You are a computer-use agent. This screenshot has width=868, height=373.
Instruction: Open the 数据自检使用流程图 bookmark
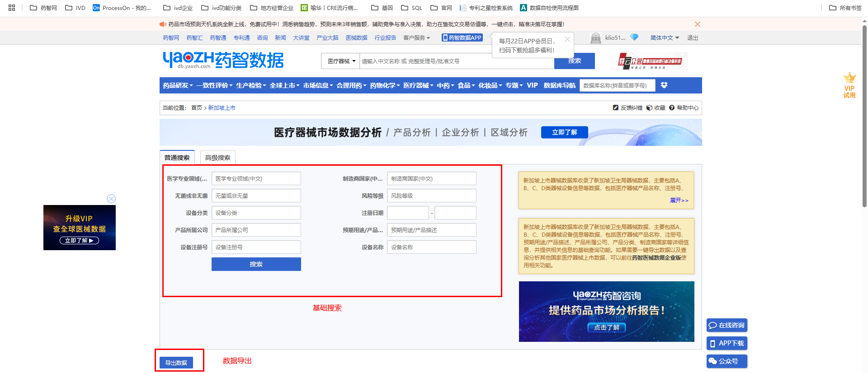click(549, 8)
